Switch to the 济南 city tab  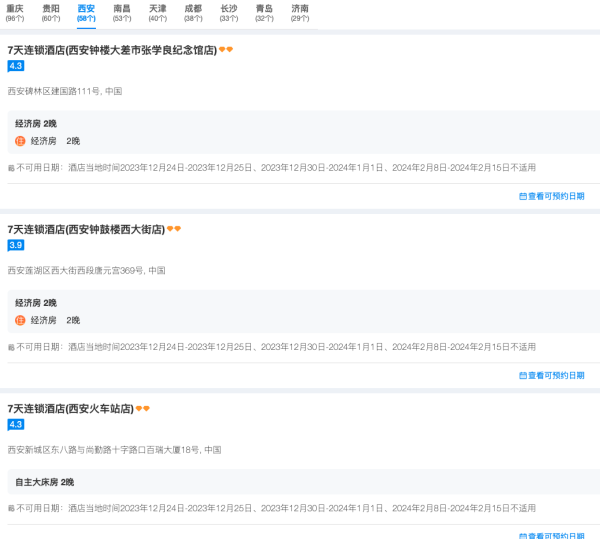(x=300, y=13)
